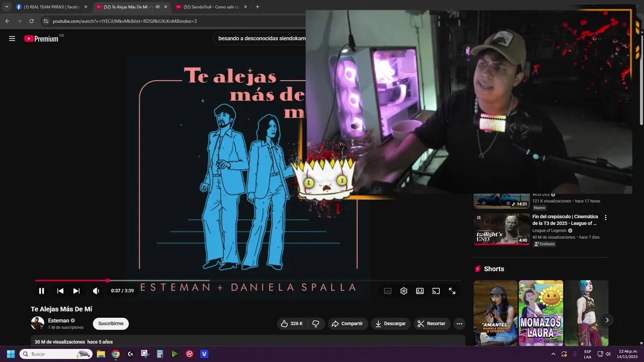View site information icon in address bar
This screenshot has width=644, height=362.
(46, 21)
